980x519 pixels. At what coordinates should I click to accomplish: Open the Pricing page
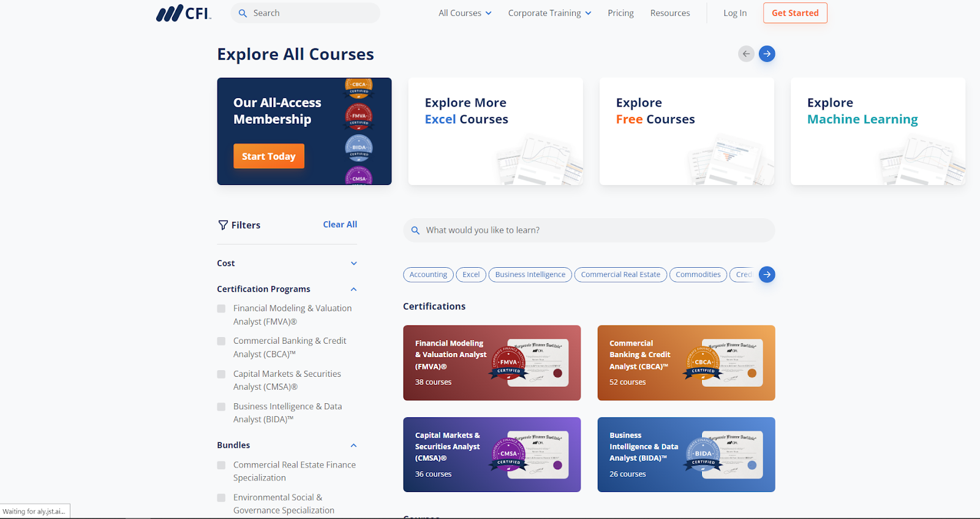(620, 13)
